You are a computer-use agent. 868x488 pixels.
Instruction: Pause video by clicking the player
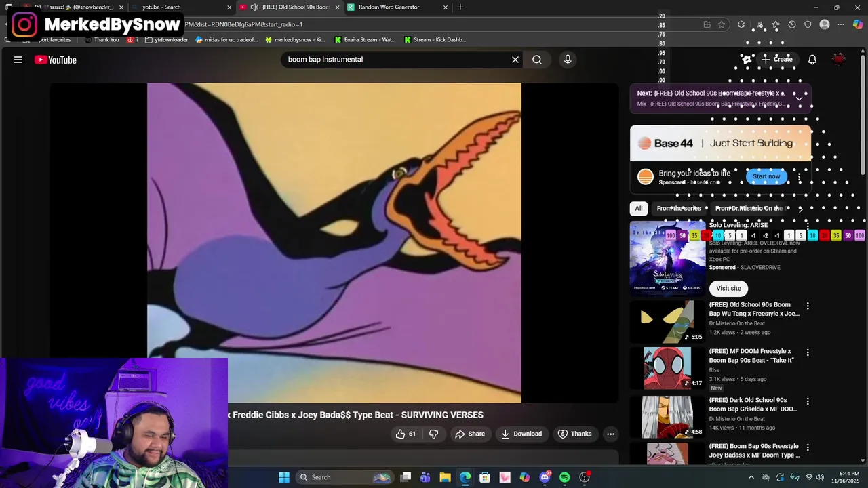coord(334,243)
